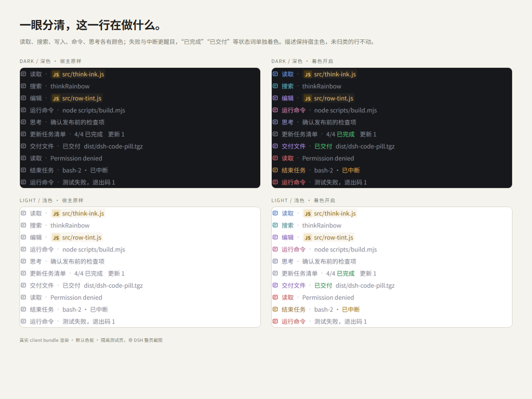Click DARK / 深色 · 宿主原样 panel label

click(51, 61)
